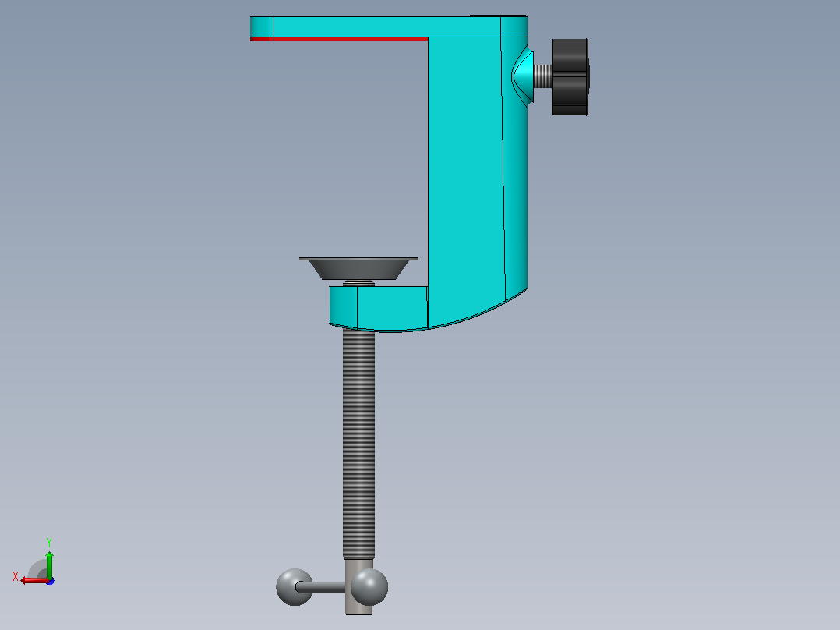Click the green Y axis of triad
The width and height of the screenshot is (840, 630).
tap(49, 564)
